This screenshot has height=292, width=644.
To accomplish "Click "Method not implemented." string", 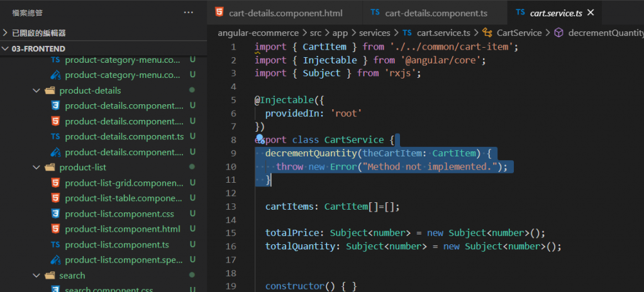I will coord(431,166).
